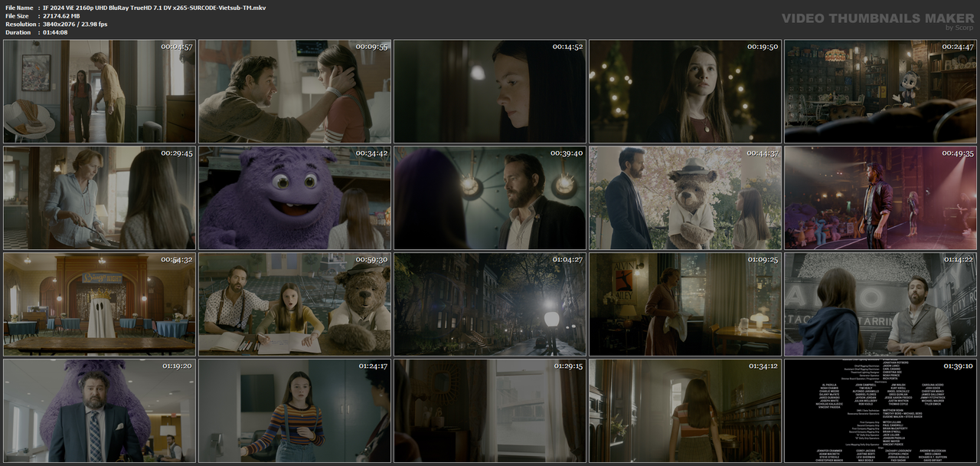View the ghost thumbnail at 00:54:32
Image resolution: width=980 pixels, height=466 pixels.
point(100,305)
